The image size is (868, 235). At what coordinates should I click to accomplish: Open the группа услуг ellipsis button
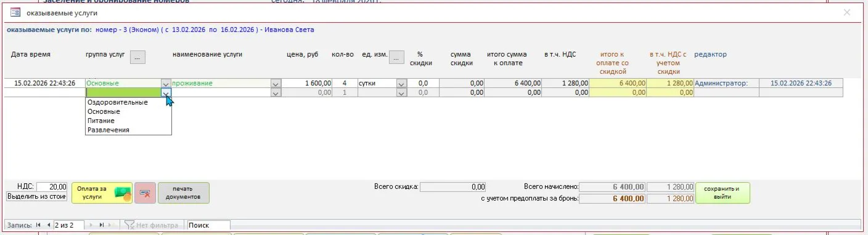(x=138, y=57)
